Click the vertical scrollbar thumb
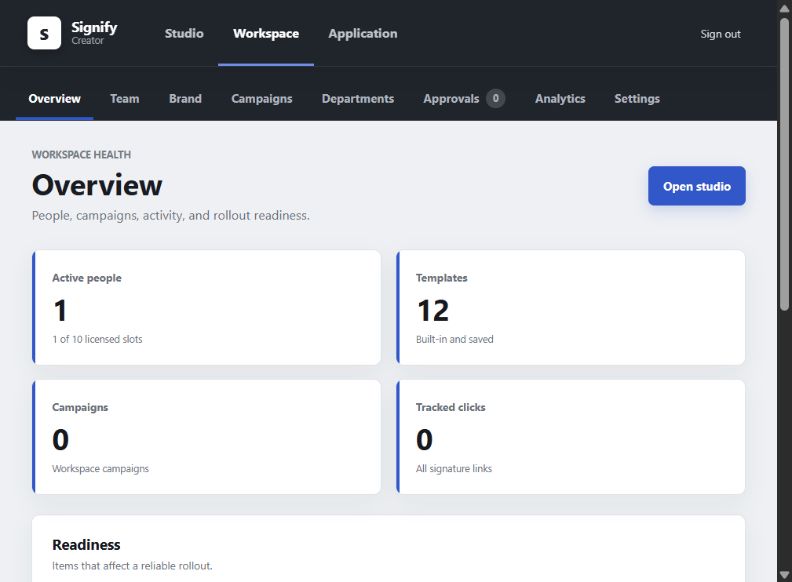The height and width of the screenshot is (582, 792). [784, 164]
